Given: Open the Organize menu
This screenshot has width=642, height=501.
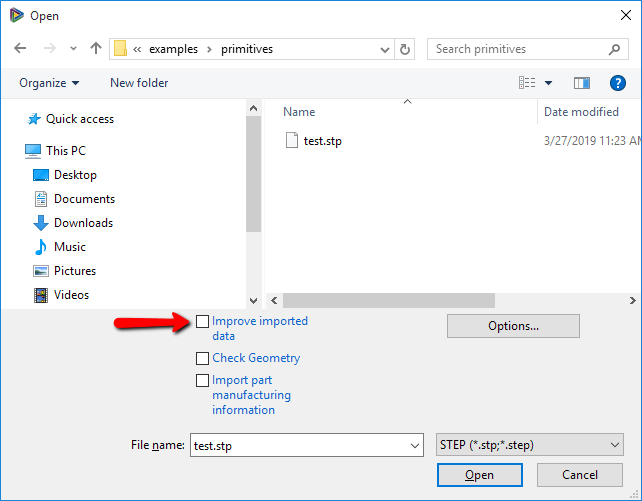Looking at the screenshot, I should (x=49, y=83).
